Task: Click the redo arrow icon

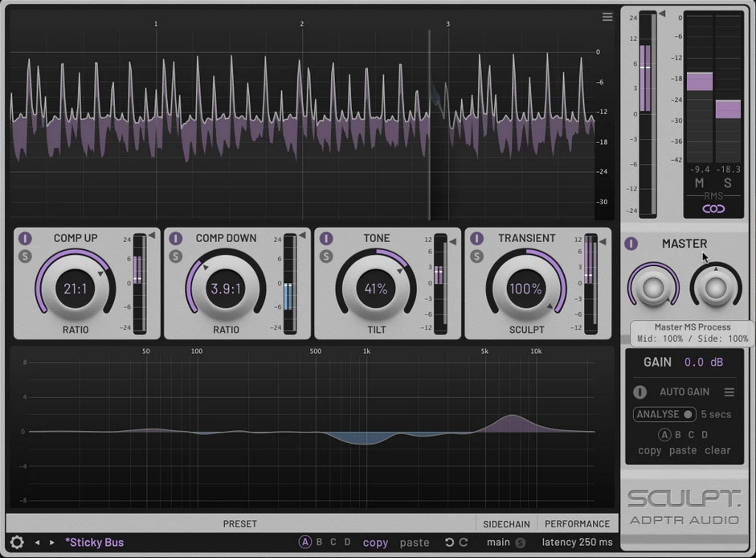Action: (x=464, y=542)
